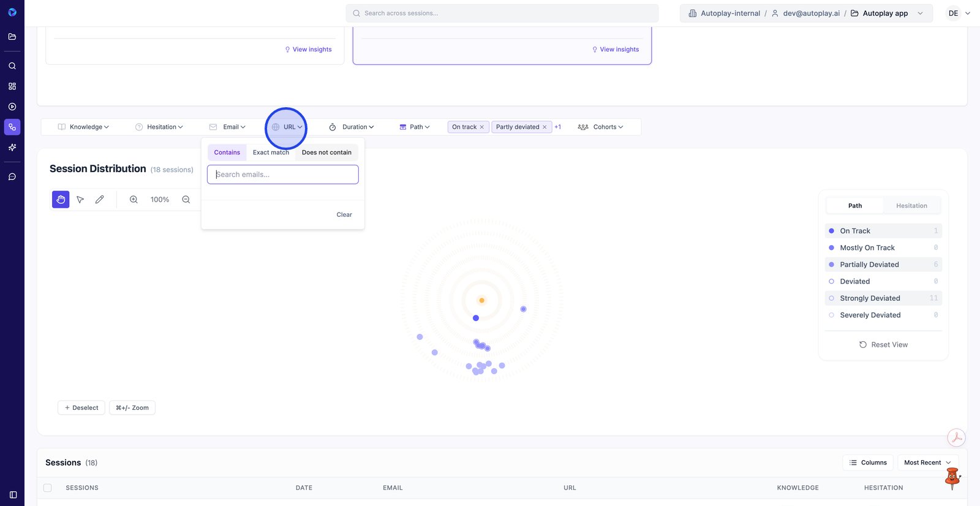Viewport: 980px width, 506px height.
Task: Toggle the On Track legend item
Action: pos(855,231)
